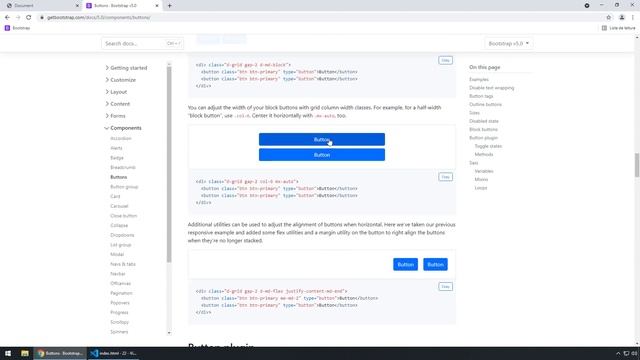Open the Windows Start menu
This screenshot has height=360, width=640.
(8, 353)
